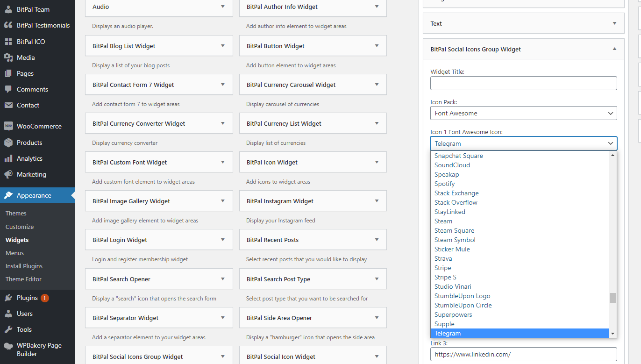The width and height of the screenshot is (641, 364).
Task: Click the Analytics bar chart icon
Action: (x=8, y=158)
